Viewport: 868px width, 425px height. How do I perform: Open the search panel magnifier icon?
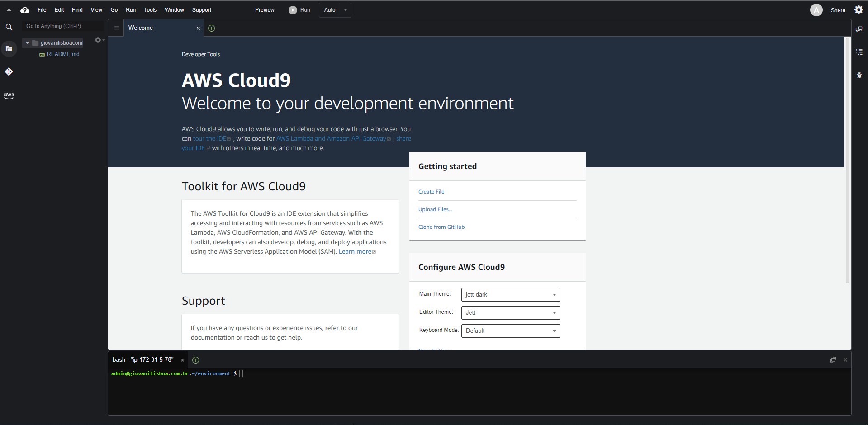pyautogui.click(x=9, y=27)
